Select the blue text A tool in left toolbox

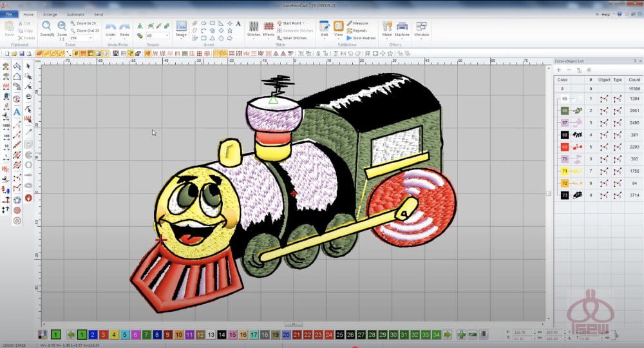pos(17,111)
